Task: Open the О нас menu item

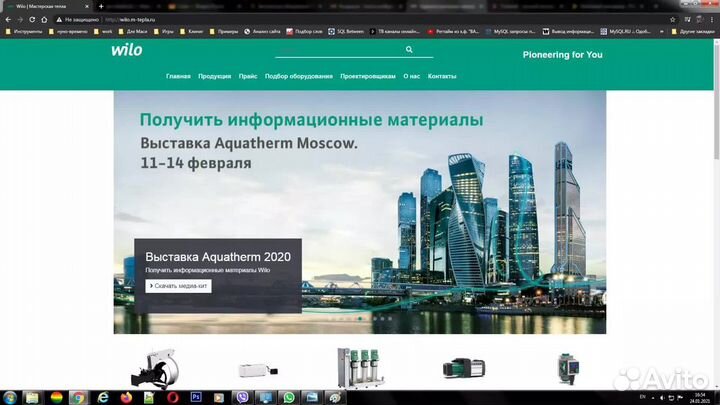Action: (411, 76)
